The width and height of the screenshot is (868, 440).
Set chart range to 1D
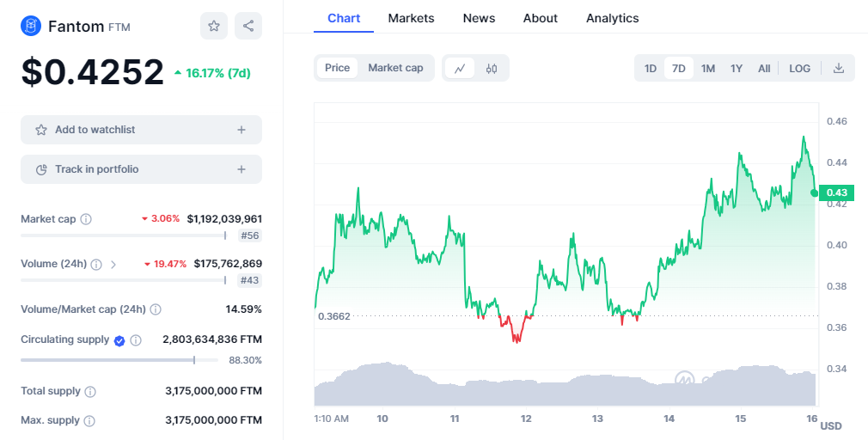coord(650,69)
